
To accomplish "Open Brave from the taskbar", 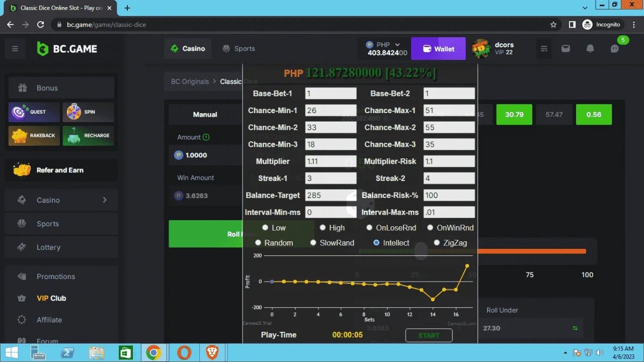I will [x=213, y=353].
